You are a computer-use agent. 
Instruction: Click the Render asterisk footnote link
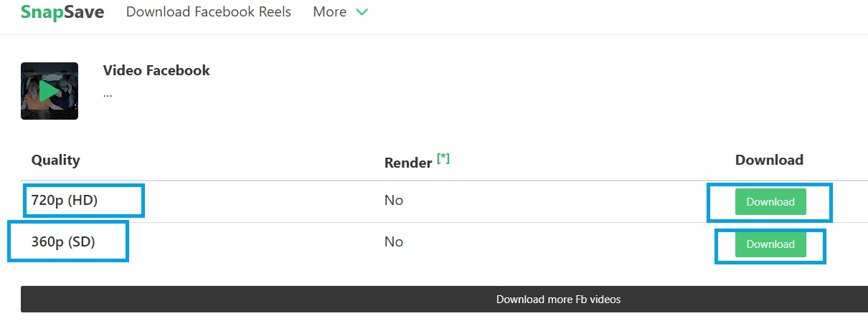tap(443, 158)
